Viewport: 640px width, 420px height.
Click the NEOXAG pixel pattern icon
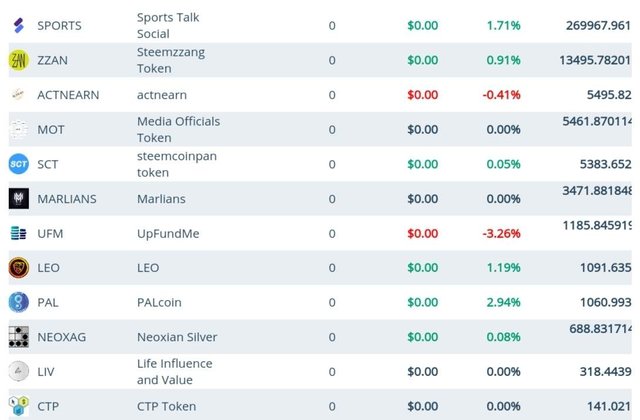(x=19, y=337)
